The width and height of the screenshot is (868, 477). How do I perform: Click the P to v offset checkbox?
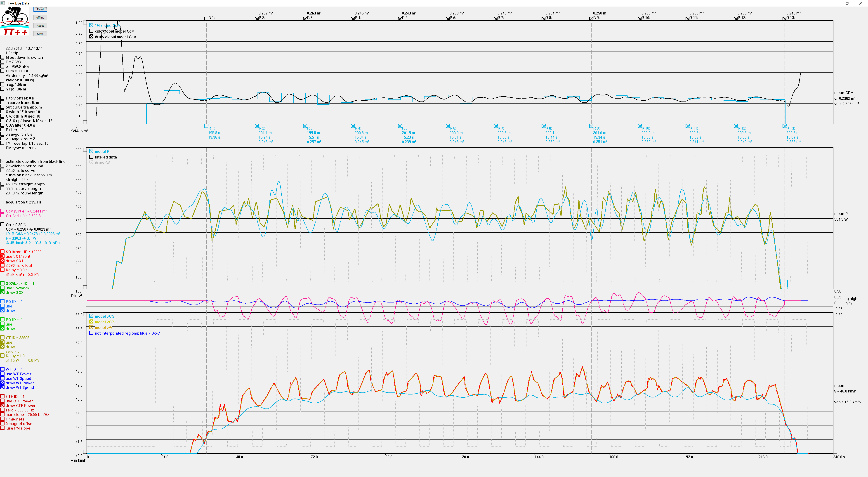click(2, 98)
